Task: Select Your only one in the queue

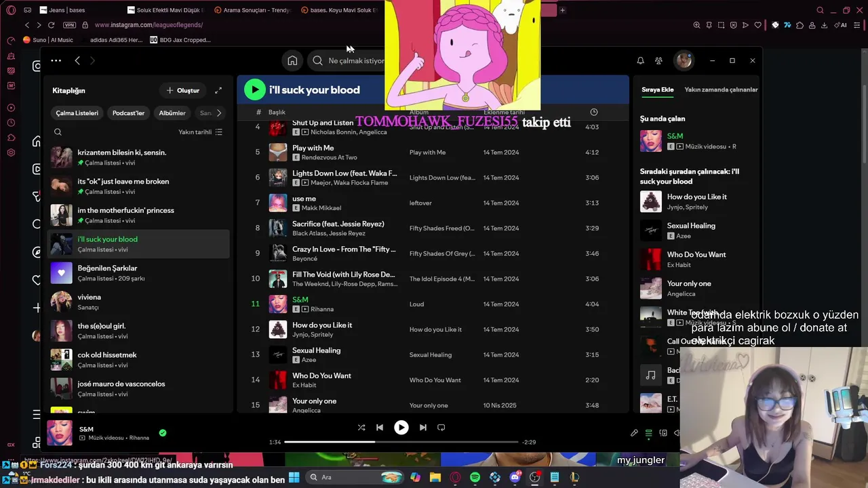Action: click(x=698, y=288)
